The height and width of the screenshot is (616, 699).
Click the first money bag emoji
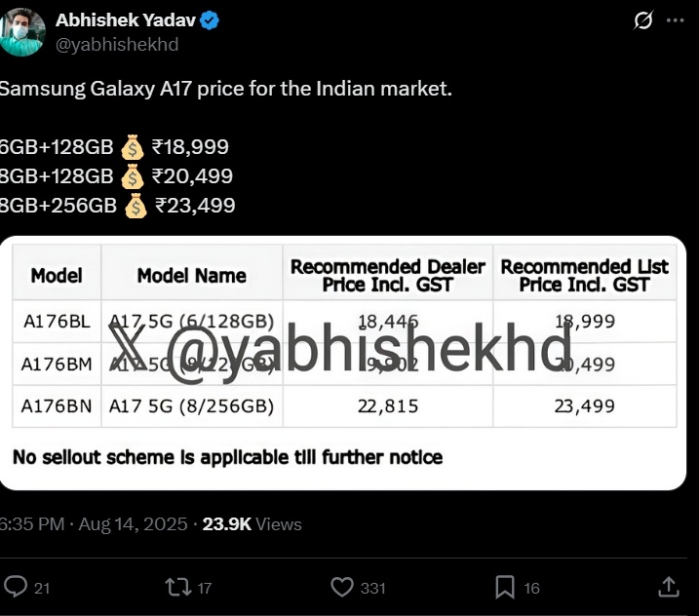click(133, 146)
